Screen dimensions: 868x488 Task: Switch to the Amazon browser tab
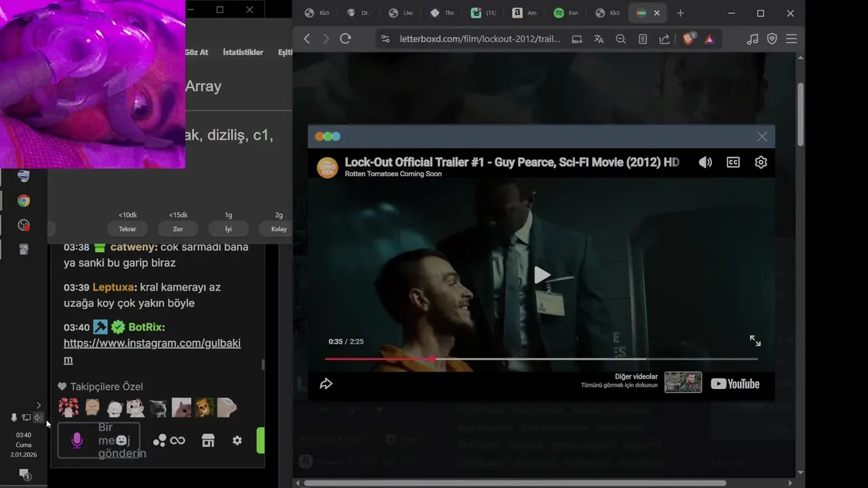524,13
